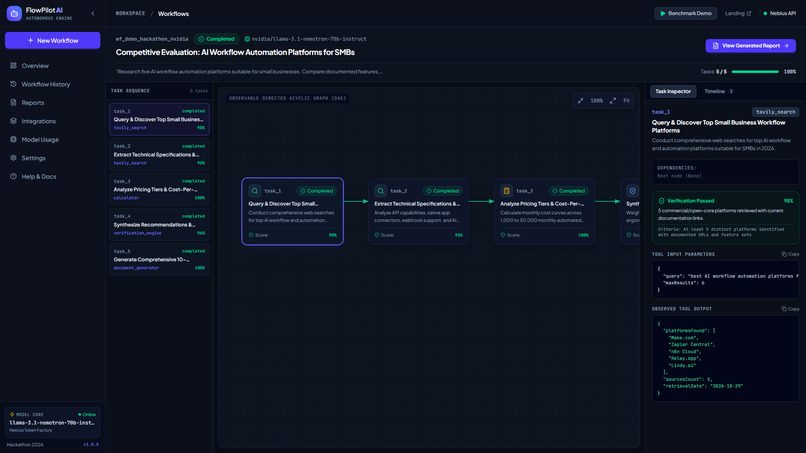Click the Completed status badge in header

coord(216,39)
